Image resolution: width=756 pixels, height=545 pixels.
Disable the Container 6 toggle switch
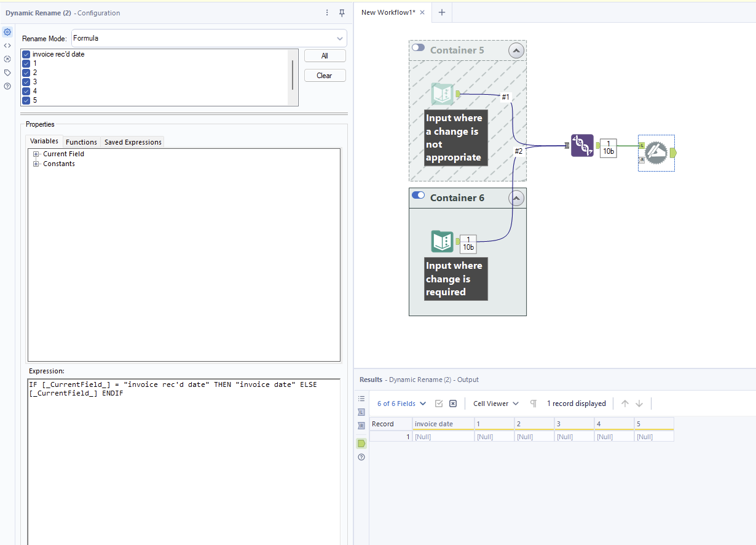pos(419,194)
